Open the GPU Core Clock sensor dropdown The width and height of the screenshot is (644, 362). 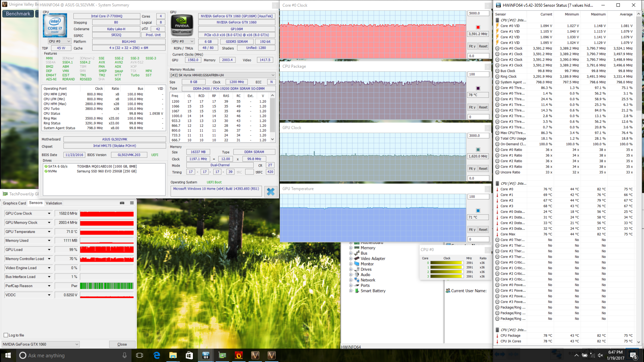coord(49,214)
